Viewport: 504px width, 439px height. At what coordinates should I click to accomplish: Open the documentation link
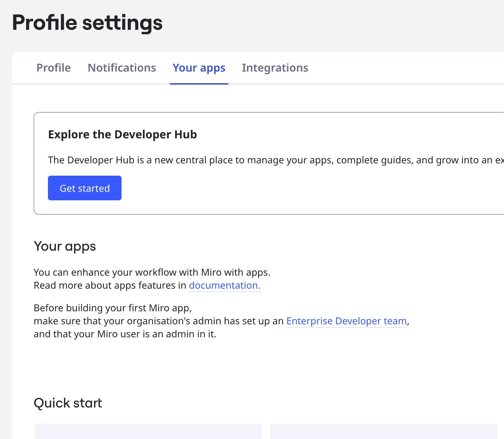pyautogui.click(x=225, y=285)
